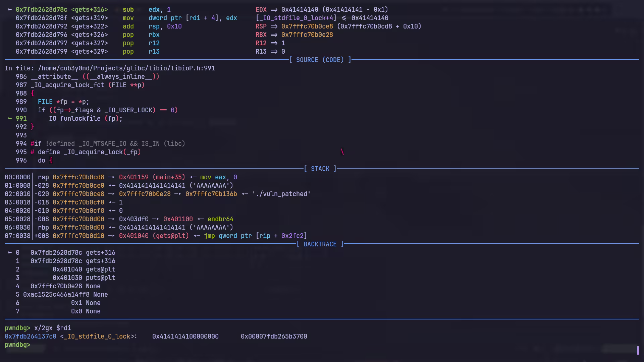Click the arrow marker beside source line 991
The image size is (644, 362).
(x=10, y=119)
